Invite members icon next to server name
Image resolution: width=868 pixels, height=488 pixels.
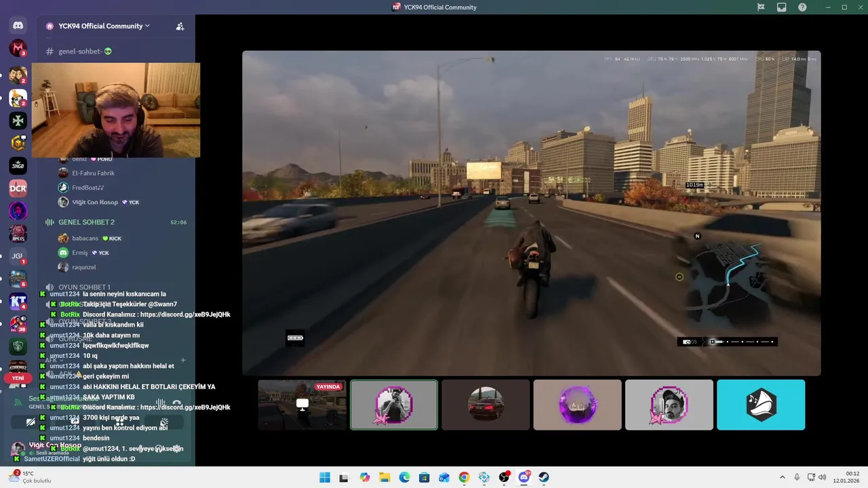tap(180, 26)
